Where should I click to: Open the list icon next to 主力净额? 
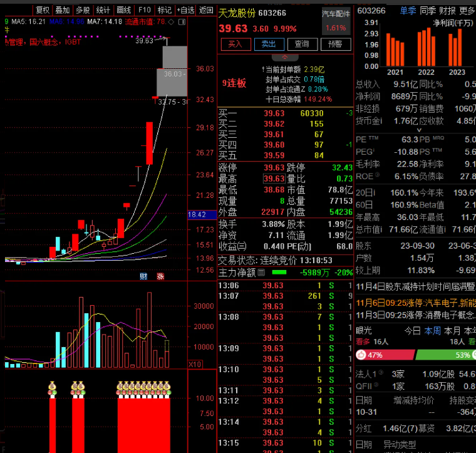tap(261, 273)
